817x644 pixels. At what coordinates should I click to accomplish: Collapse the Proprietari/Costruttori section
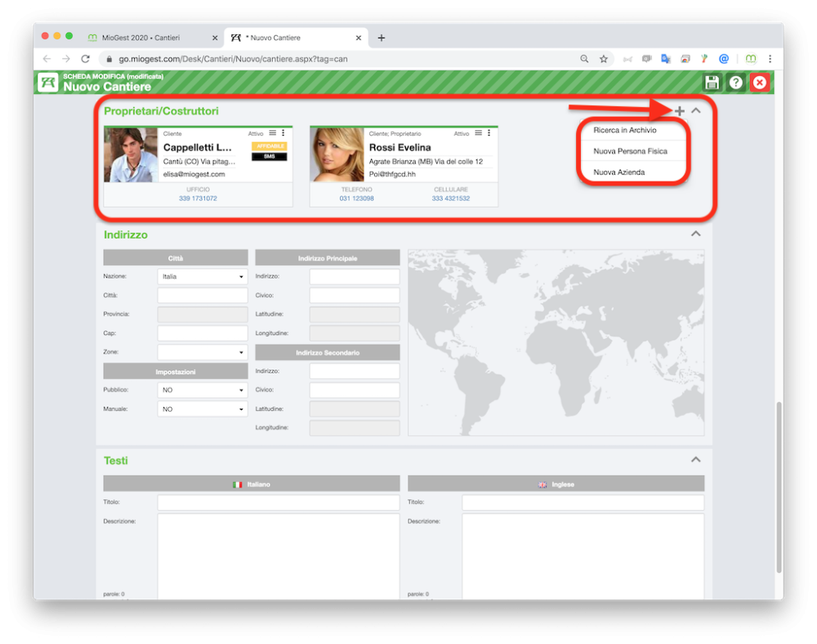click(x=695, y=110)
